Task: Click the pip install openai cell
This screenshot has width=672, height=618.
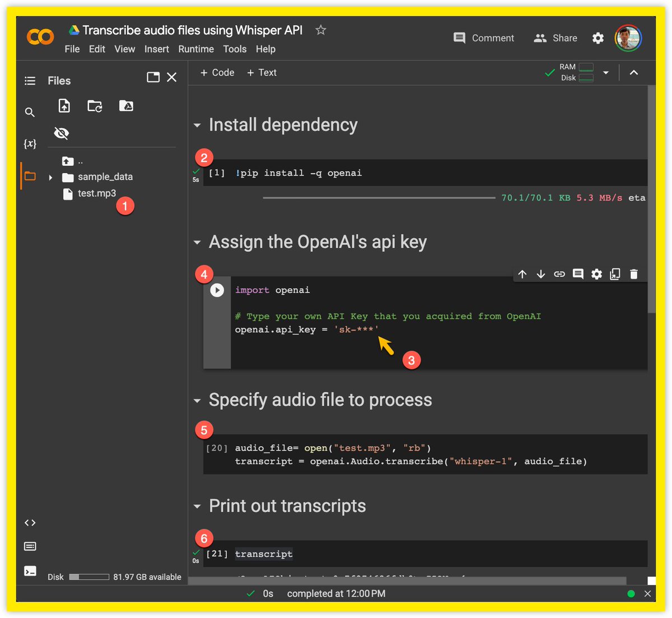Action: 424,173
